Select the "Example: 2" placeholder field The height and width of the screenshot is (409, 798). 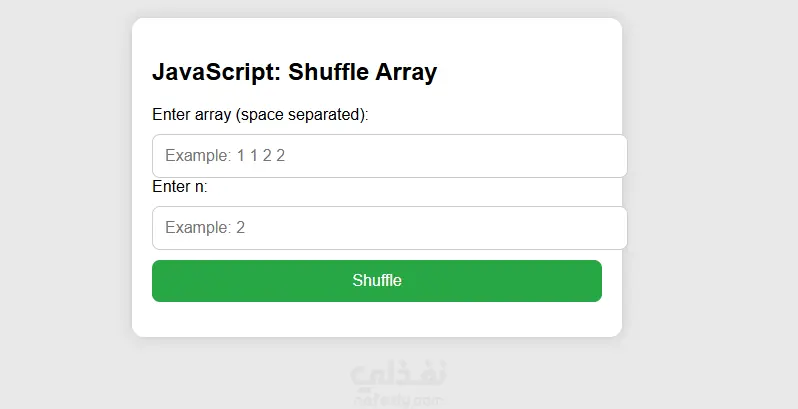pos(205,228)
